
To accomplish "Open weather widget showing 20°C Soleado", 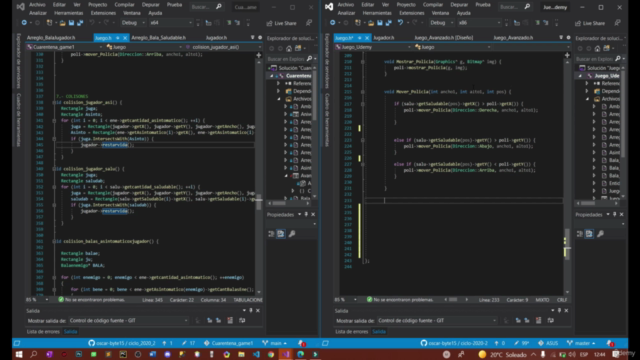I will tap(502, 354).
